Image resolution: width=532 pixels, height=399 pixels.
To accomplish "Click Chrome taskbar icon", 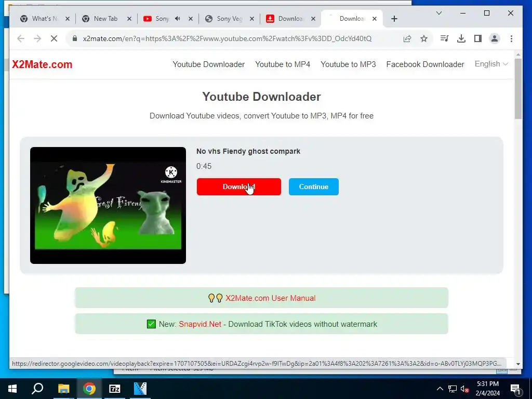I will [89, 389].
